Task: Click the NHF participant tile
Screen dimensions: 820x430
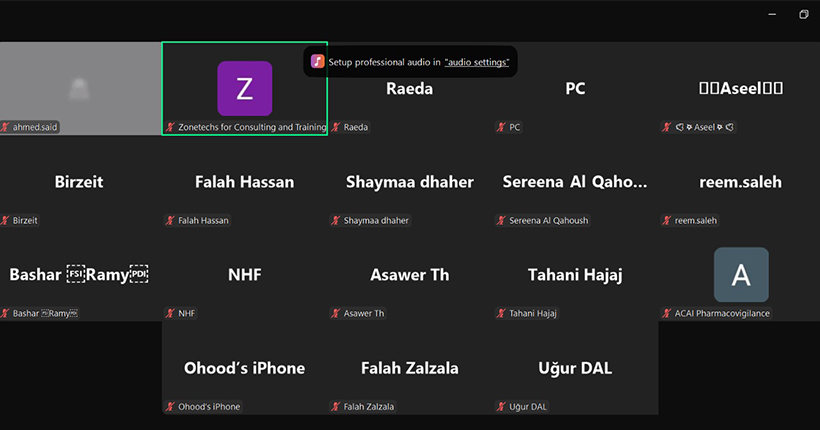Action: [244, 275]
